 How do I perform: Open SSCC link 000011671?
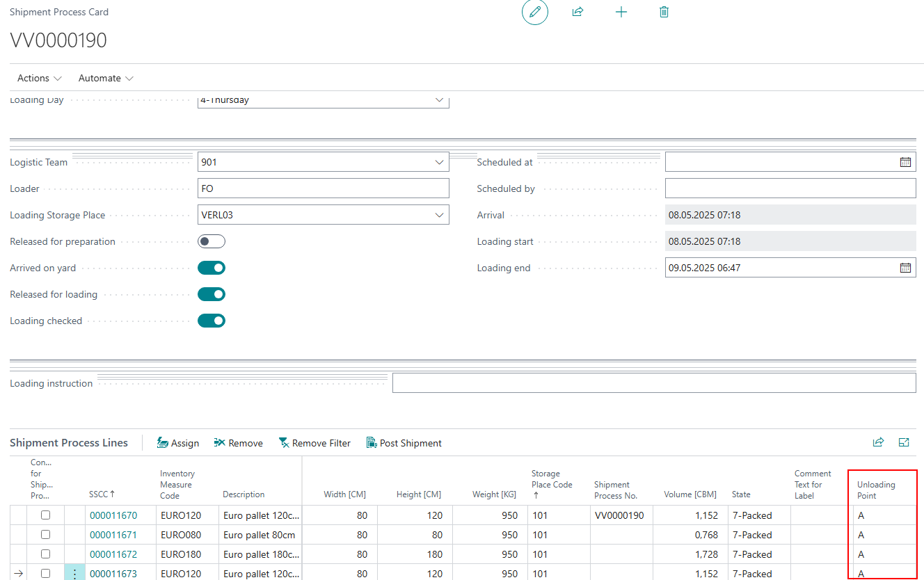[x=113, y=535]
